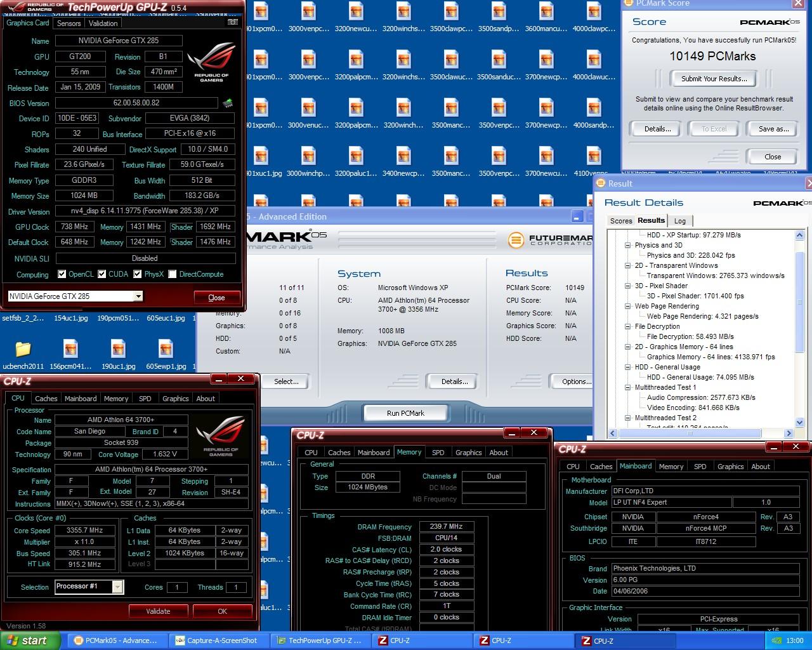This screenshot has height=650, width=812.
Task: Click the Select button in PCMark05
Action: click(286, 381)
